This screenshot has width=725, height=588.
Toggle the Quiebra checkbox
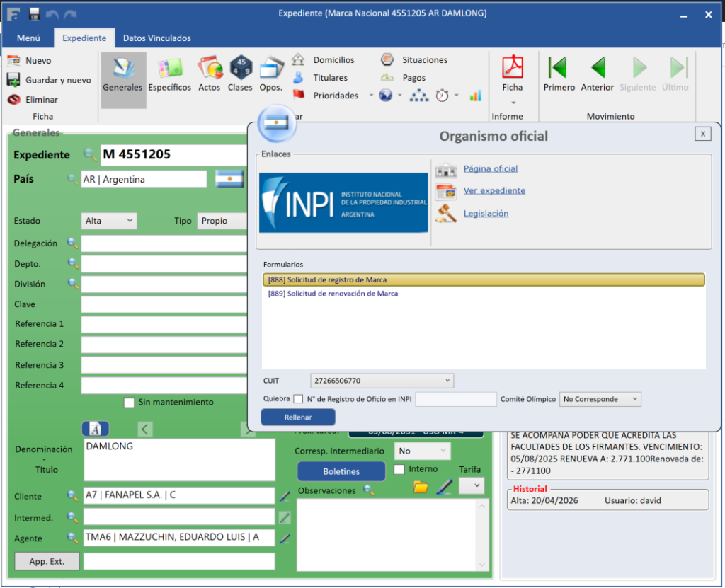coord(298,399)
